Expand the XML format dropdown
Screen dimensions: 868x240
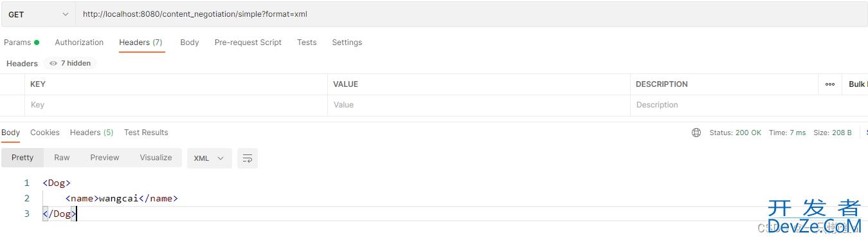[210, 158]
